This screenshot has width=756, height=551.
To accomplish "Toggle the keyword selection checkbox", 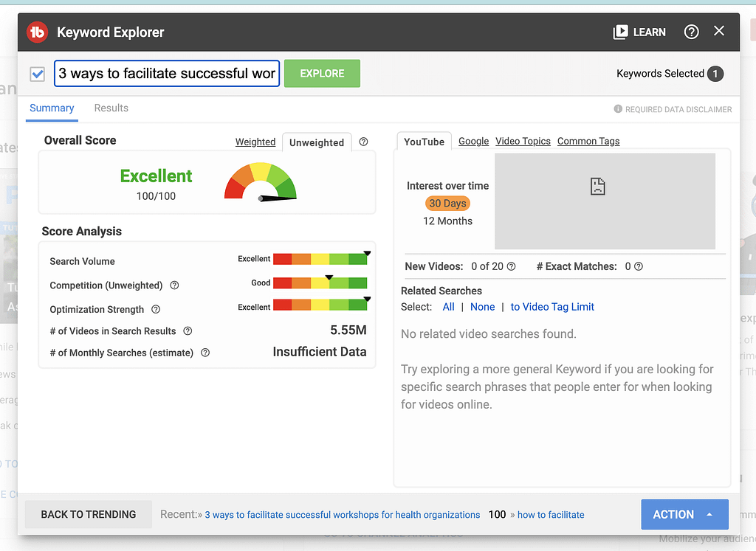I will 38,74.
